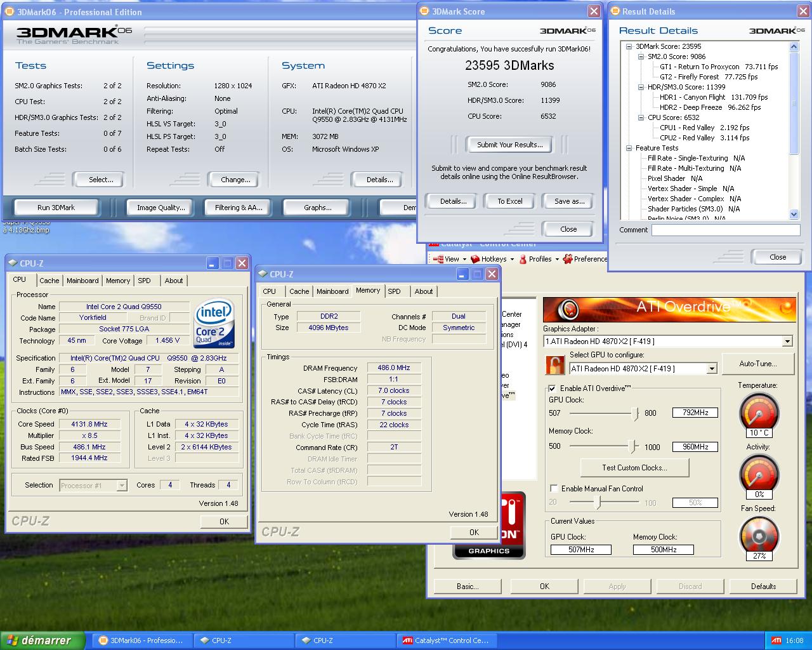Minimize the CPU-Z Memory window

tap(462, 274)
